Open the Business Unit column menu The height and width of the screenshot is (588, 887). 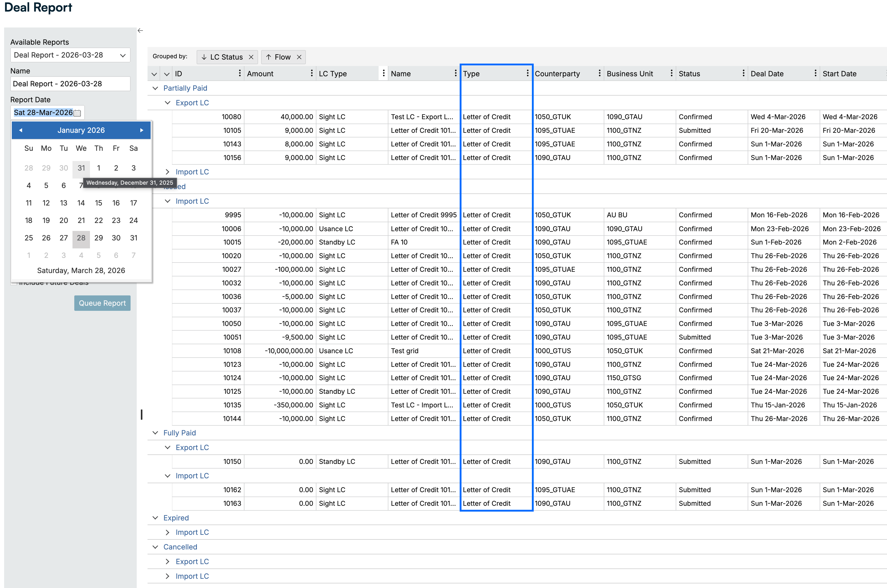click(x=671, y=73)
